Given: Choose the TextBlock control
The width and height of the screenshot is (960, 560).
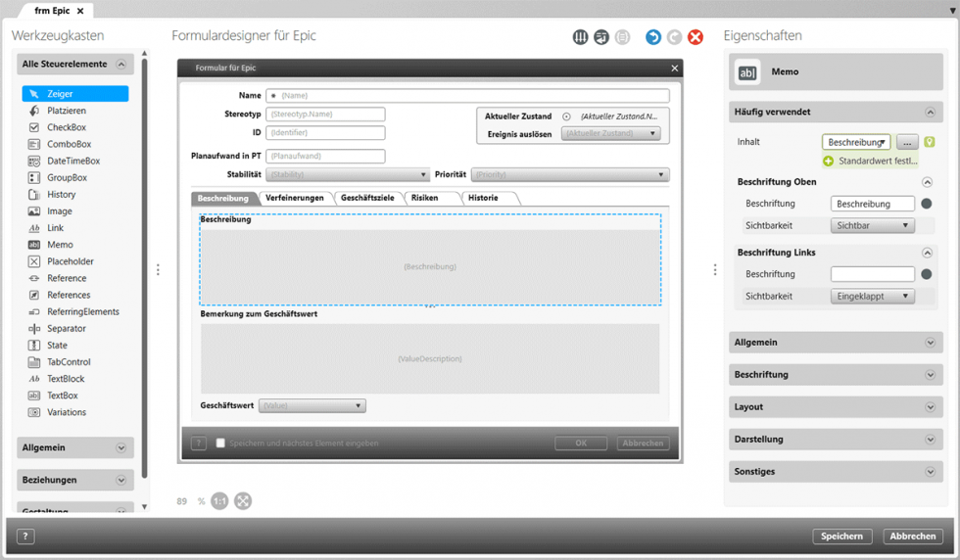Looking at the screenshot, I should [x=66, y=379].
